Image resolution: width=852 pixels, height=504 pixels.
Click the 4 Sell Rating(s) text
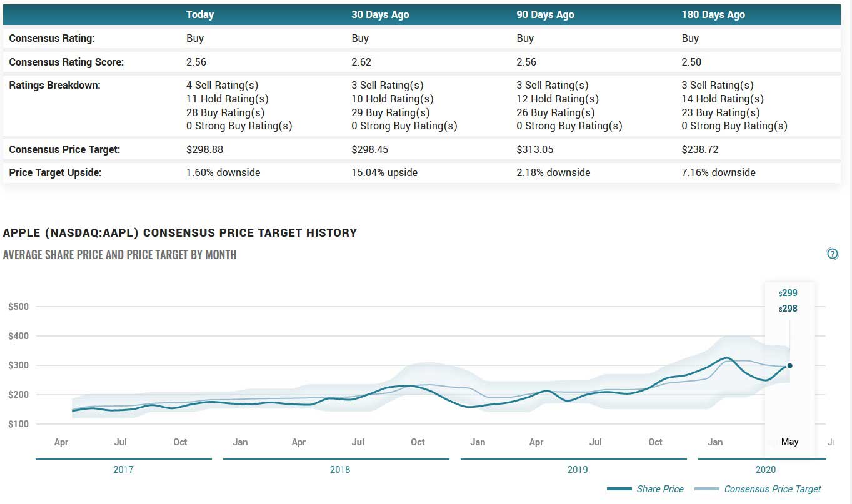(222, 85)
